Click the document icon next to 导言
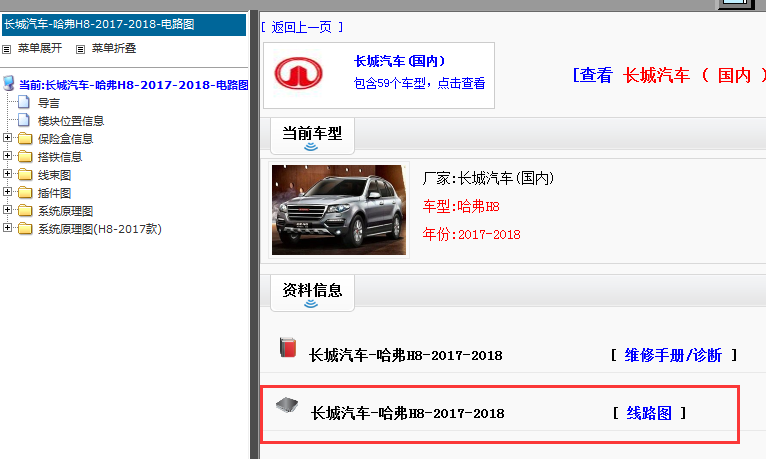The width and height of the screenshot is (766, 459). pos(23,102)
